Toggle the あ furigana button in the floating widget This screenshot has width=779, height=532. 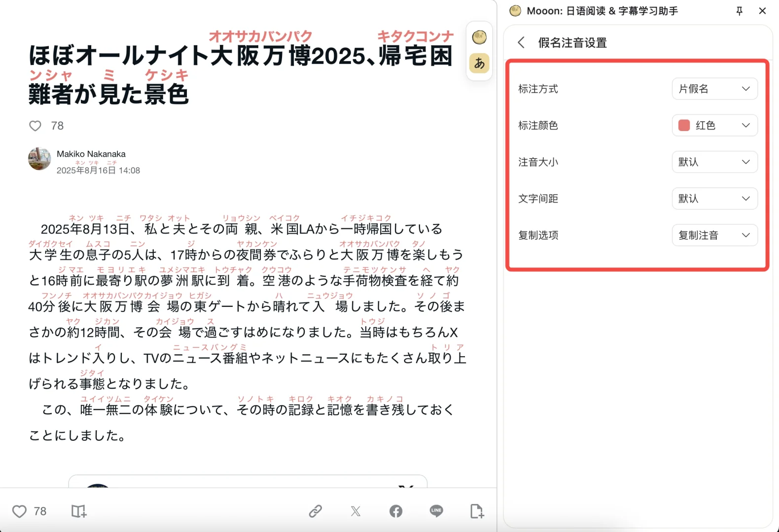(x=479, y=64)
